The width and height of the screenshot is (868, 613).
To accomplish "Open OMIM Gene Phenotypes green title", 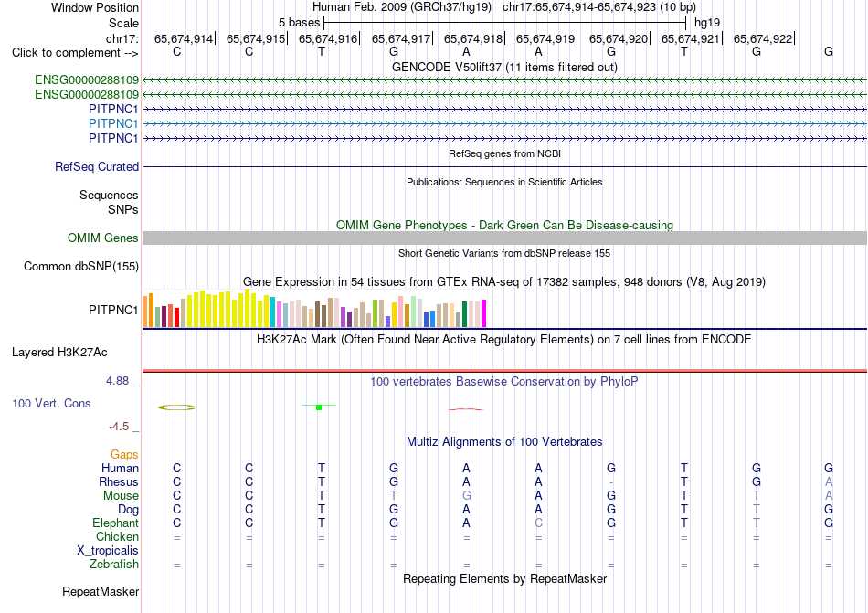I will coord(504,225).
